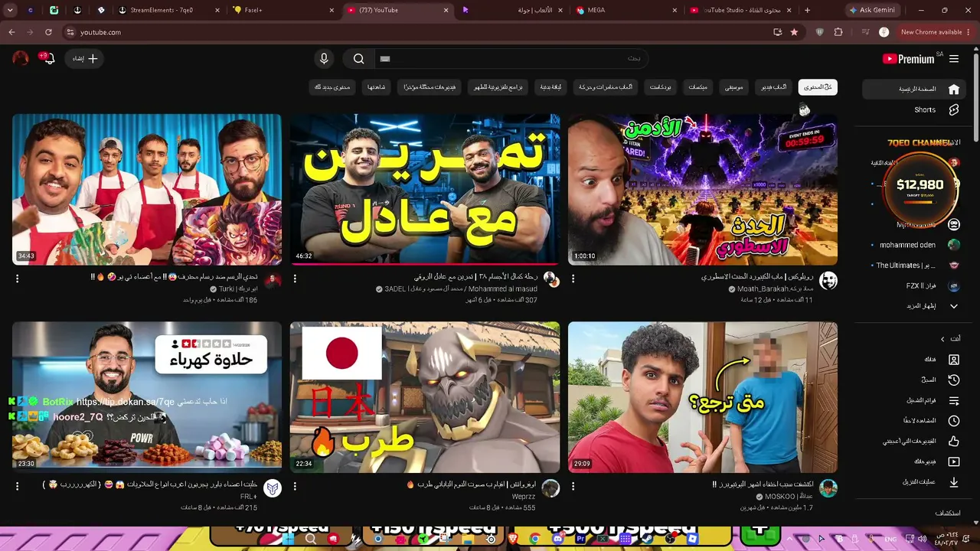Open Moath_Barakah channel avatar

tap(828, 281)
